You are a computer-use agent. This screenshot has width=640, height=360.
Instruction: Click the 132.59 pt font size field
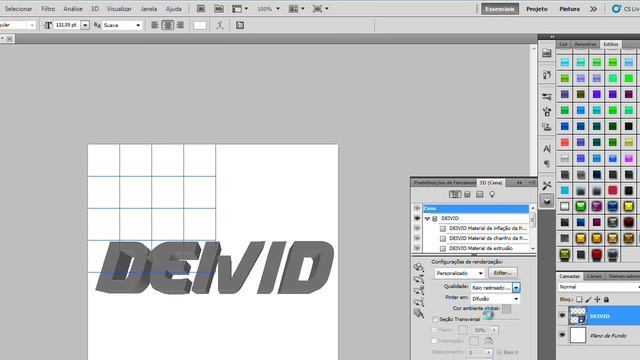[66, 25]
